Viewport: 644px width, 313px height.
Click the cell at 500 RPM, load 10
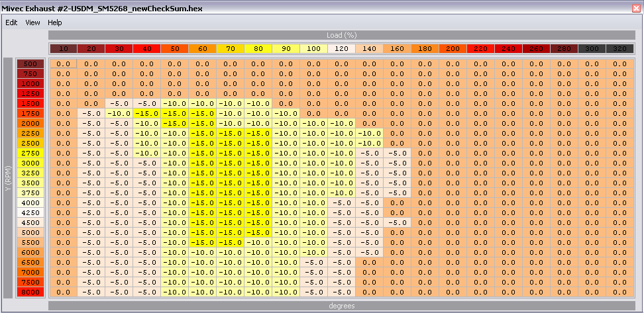click(63, 64)
